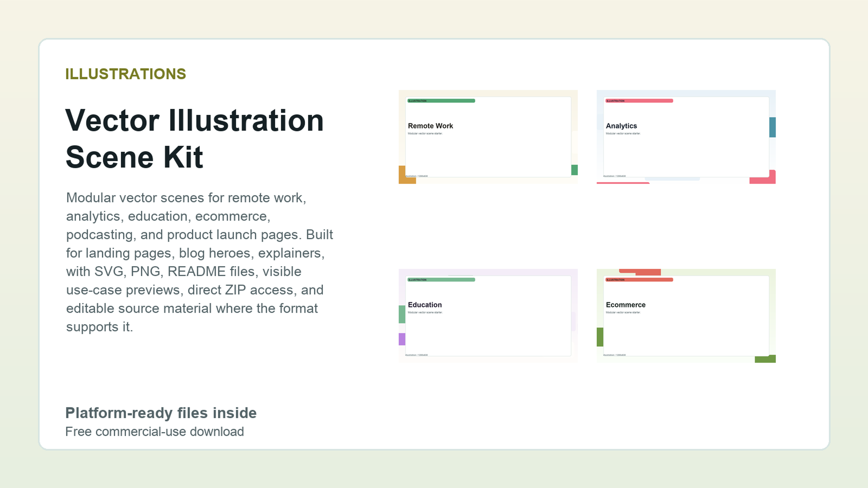
Task: Click the ILLUSTRATIONS category label
Action: [125, 74]
